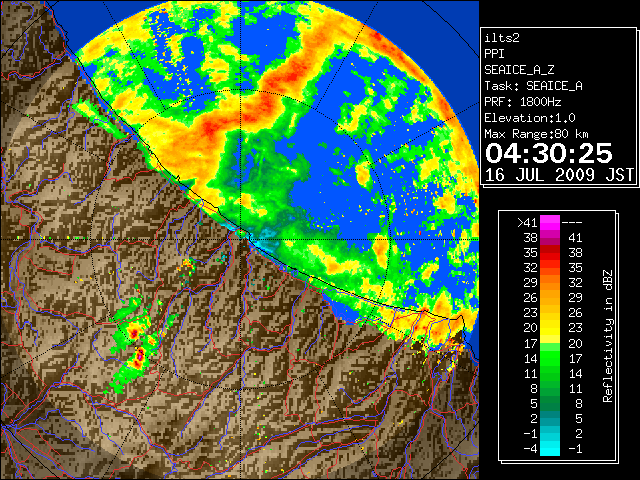Click the 'Reflectivity in dBZ' axis label
This screenshot has width=640, height=480.
pyautogui.click(x=607, y=336)
